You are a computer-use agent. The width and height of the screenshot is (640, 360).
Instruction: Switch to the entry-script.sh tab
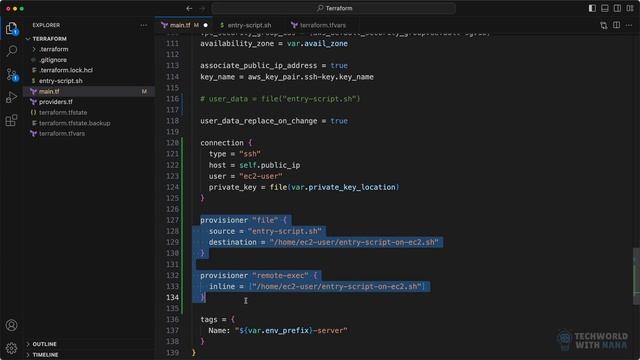(249, 25)
